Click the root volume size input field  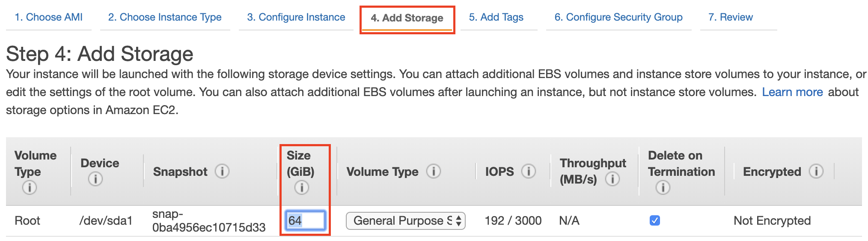305,220
